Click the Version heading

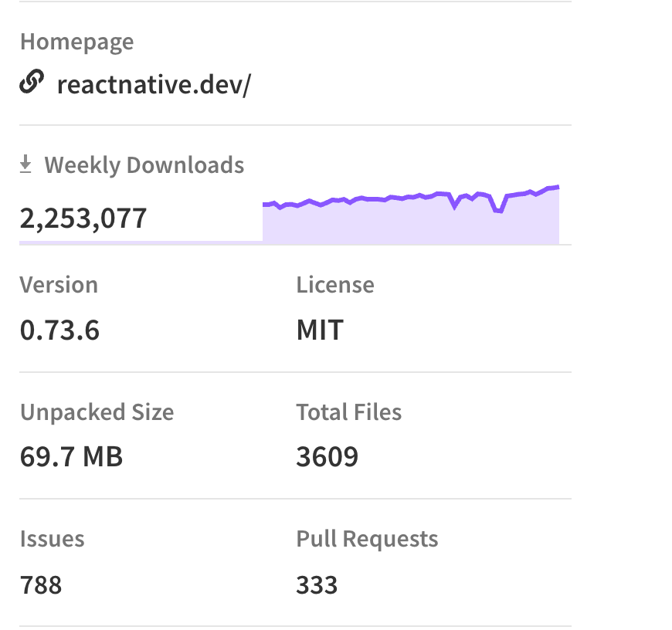click(59, 285)
